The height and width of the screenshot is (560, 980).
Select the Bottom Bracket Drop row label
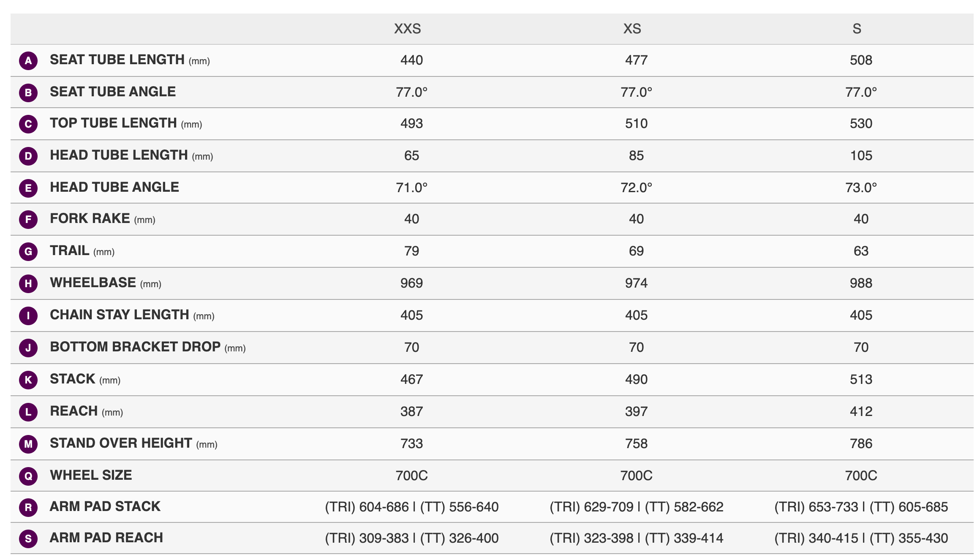coord(148,347)
